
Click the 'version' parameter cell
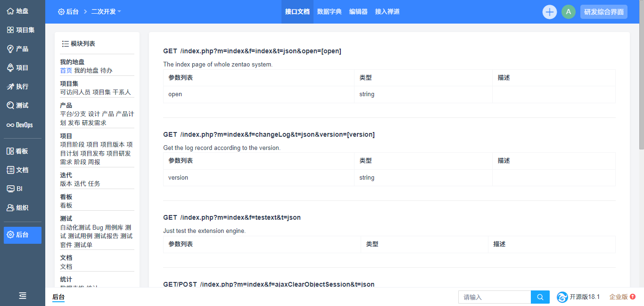click(259, 178)
